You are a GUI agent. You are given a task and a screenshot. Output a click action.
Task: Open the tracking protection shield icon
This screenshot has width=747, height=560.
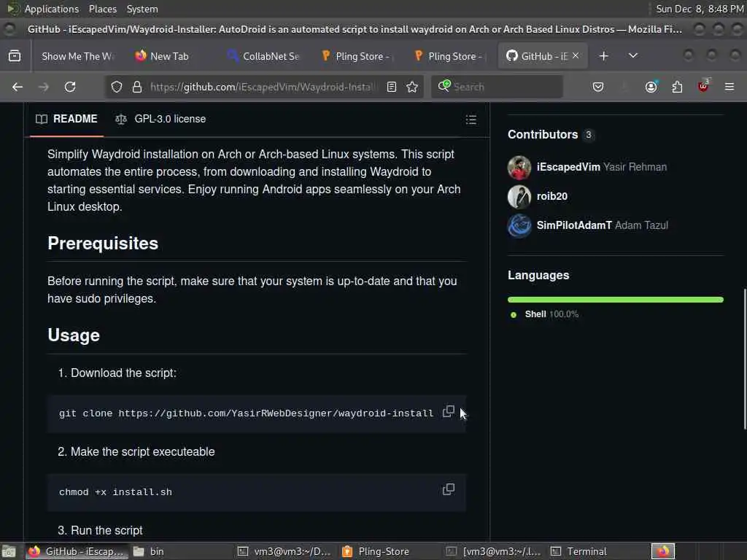tap(117, 87)
